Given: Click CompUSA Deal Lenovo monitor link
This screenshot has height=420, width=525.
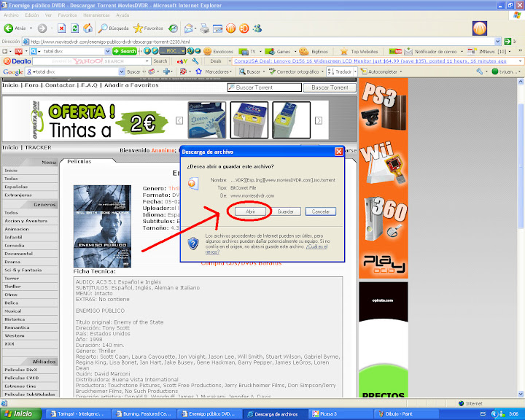Looking at the screenshot, I should [x=370, y=61].
